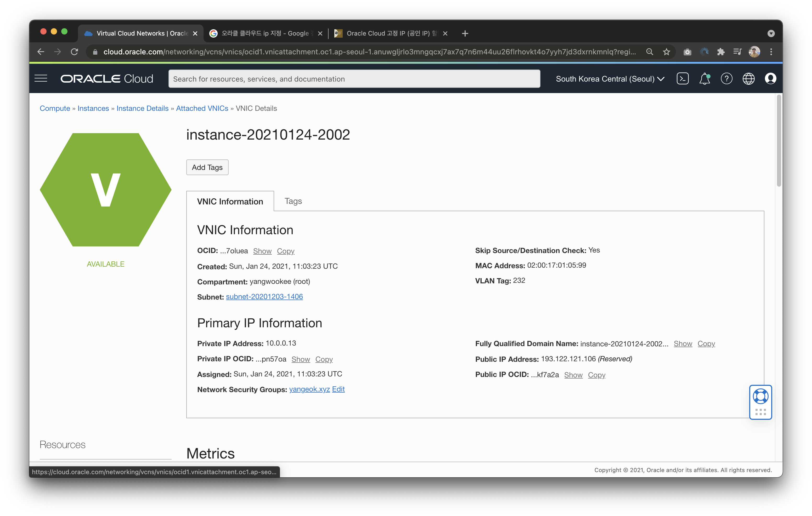Image resolution: width=812 pixels, height=516 pixels.
Task: Show the full VNIC OCID
Action: coord(262,251)
